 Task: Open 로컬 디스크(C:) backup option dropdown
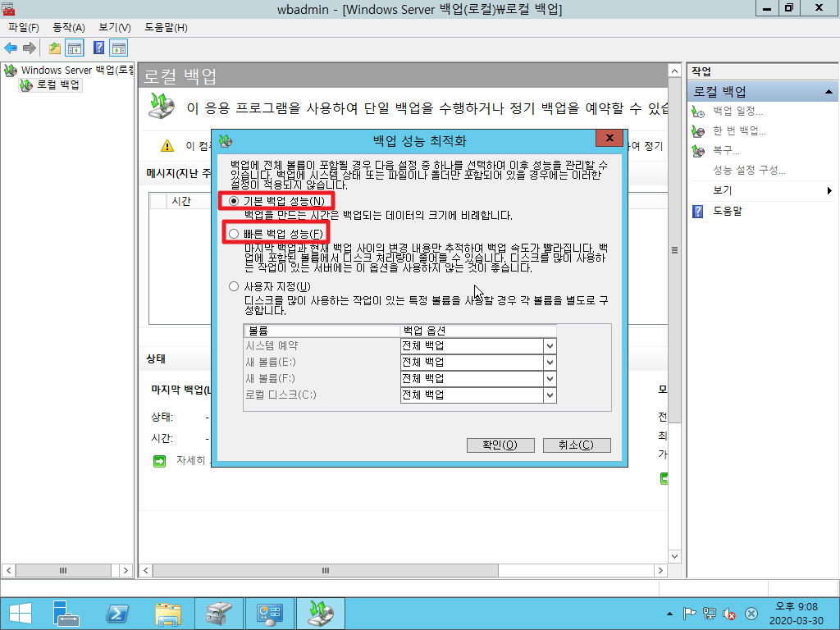click(550, 395)
